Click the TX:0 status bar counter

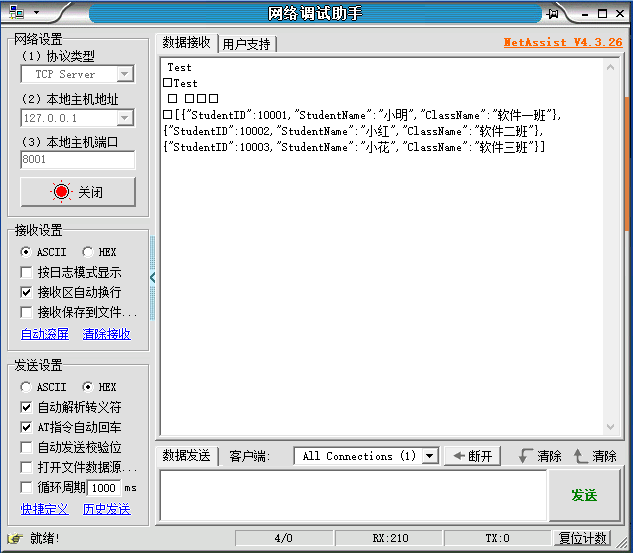(497, 538)
